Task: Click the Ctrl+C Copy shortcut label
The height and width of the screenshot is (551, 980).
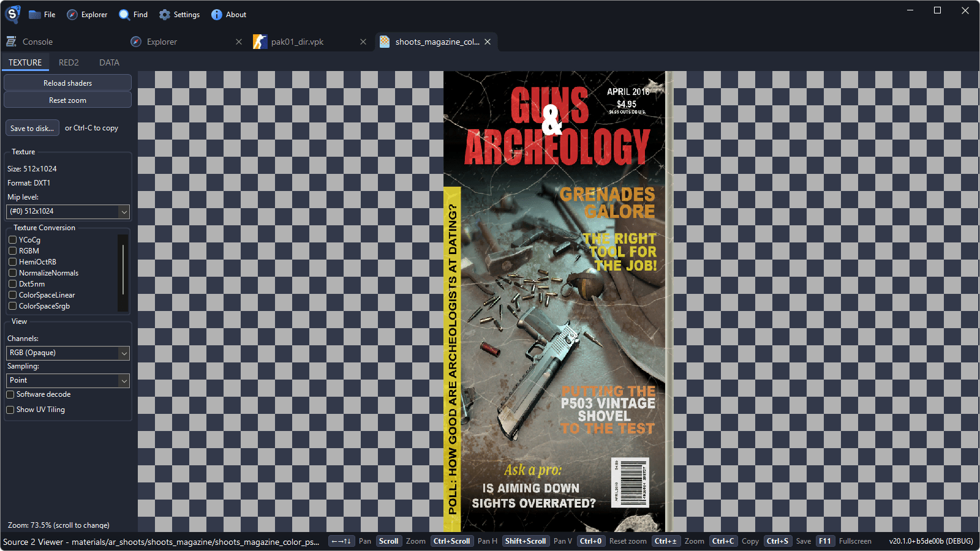Action: (723, 541)
